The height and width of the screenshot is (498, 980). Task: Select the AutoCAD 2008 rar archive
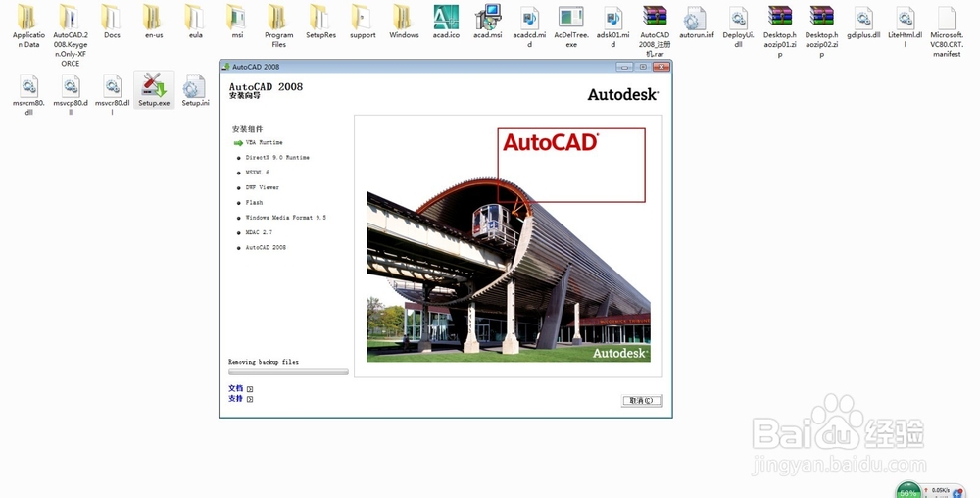(655, 31)
